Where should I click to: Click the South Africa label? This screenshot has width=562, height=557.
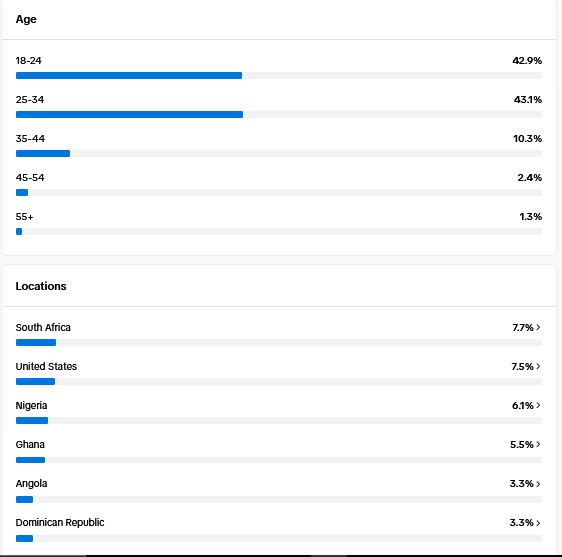(x=43, y=327)
